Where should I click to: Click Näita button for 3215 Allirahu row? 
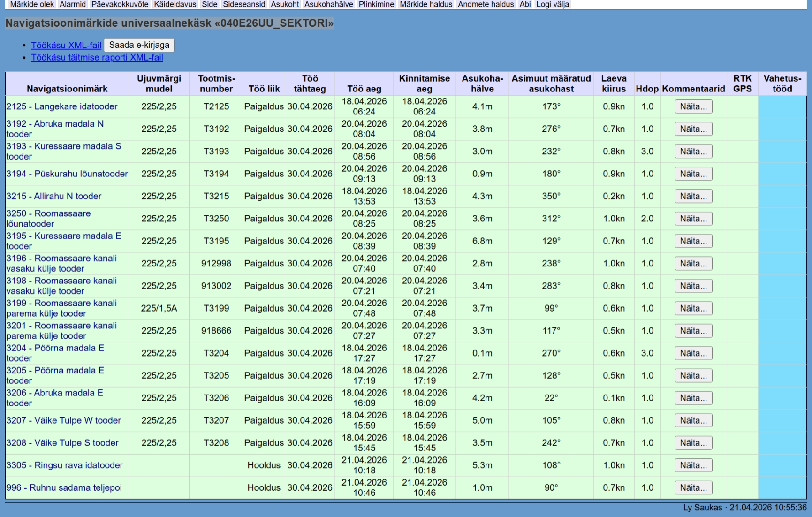(x=693, y=196)
